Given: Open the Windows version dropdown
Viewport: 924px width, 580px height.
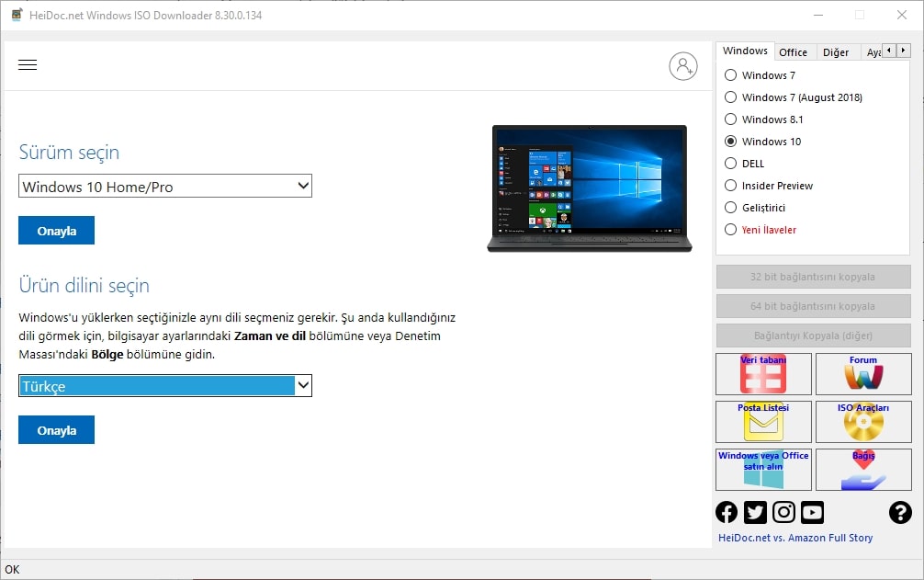Looking at the screenshot, I should tap(165, 186).
